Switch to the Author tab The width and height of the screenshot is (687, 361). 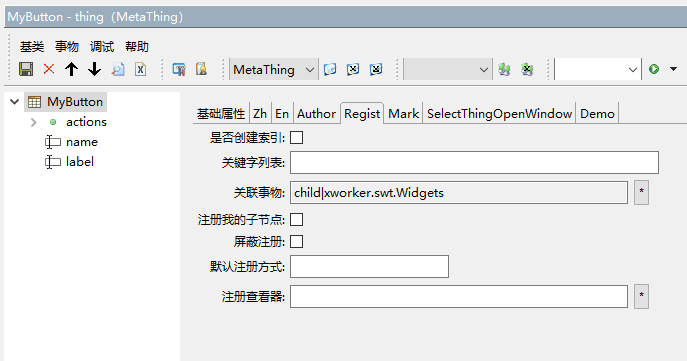pyautogui.click(x=316, y=114)
